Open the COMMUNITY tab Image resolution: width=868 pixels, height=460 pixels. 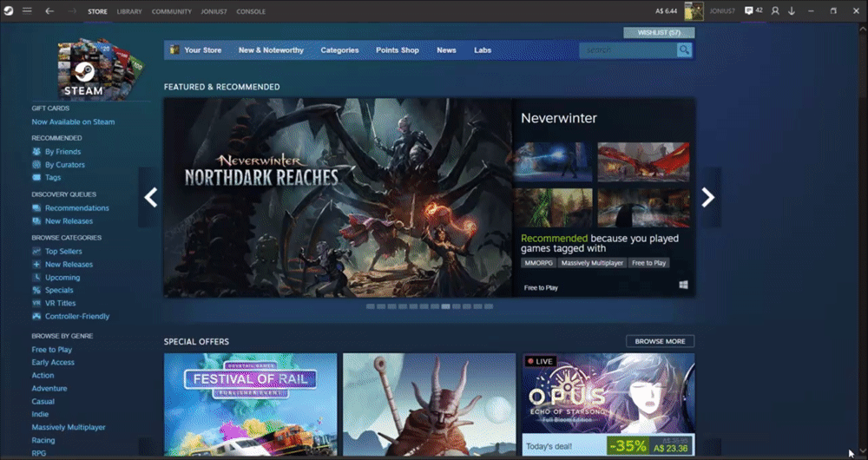point(172,11)
